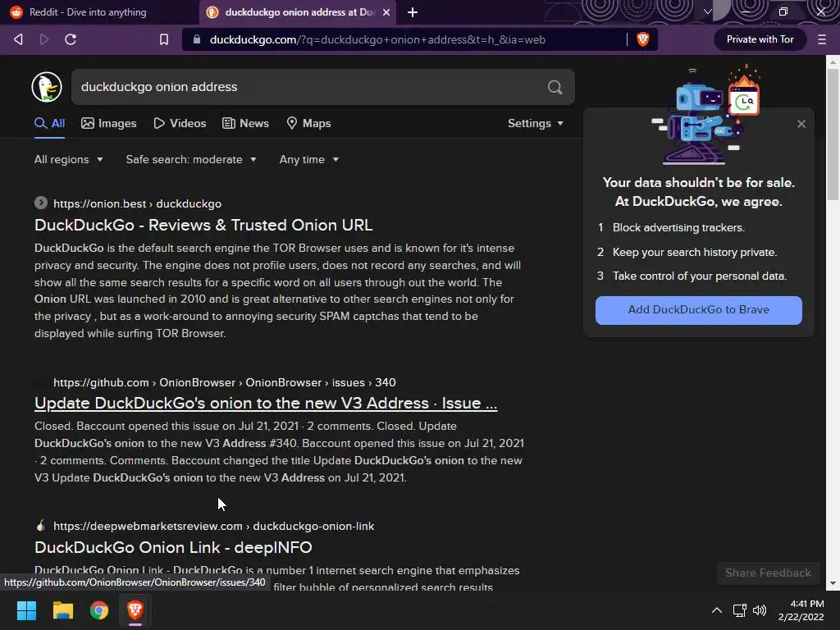Click 'Your data shouldn't be for sale.' heading
840x630 pixels.
tap(699, 183)
